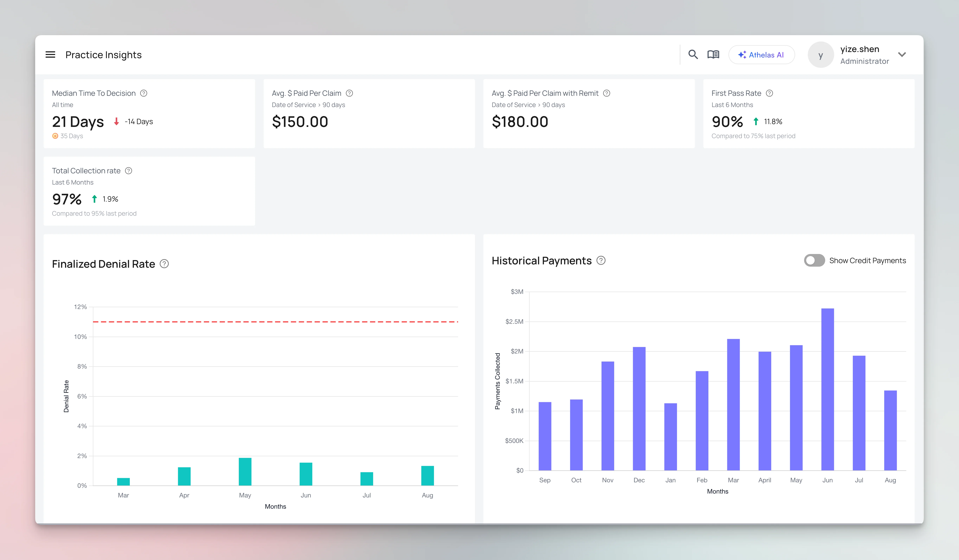Expand the yize.shen account dropdown

click(x=902, y=54)
